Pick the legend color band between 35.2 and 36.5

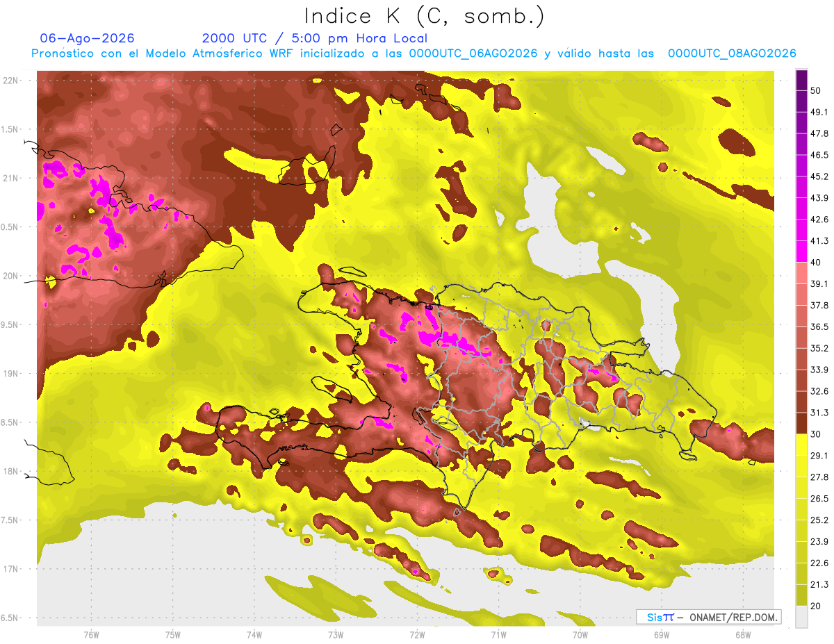tap(802, 338)
